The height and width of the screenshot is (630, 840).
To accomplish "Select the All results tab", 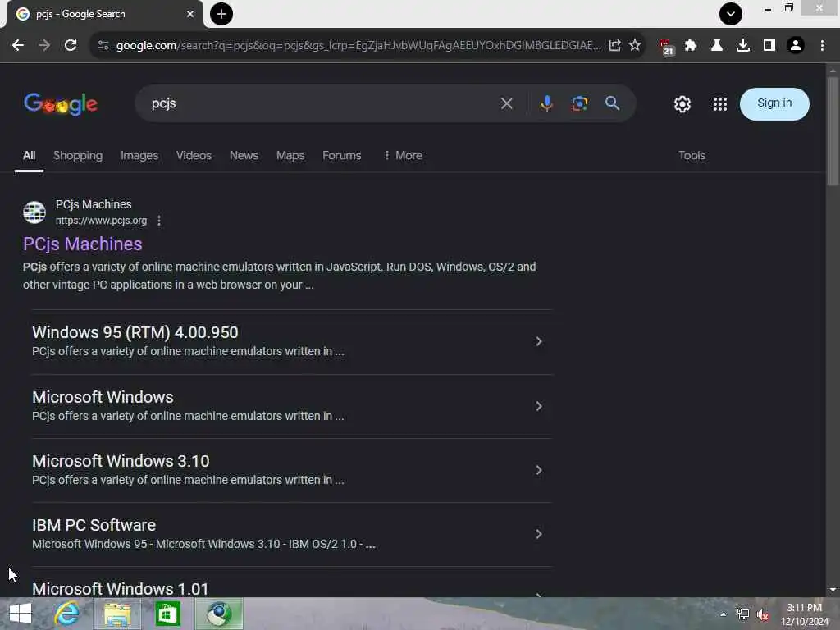I will (29, 155).
